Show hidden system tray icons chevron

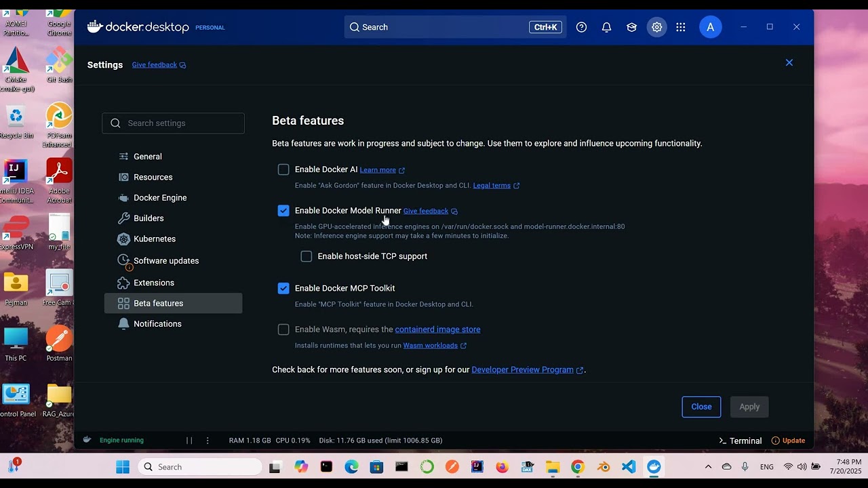708,467
